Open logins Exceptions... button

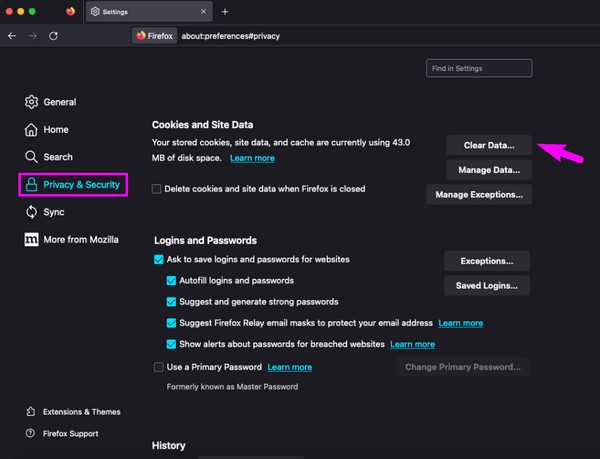click(x=487, y=261)
